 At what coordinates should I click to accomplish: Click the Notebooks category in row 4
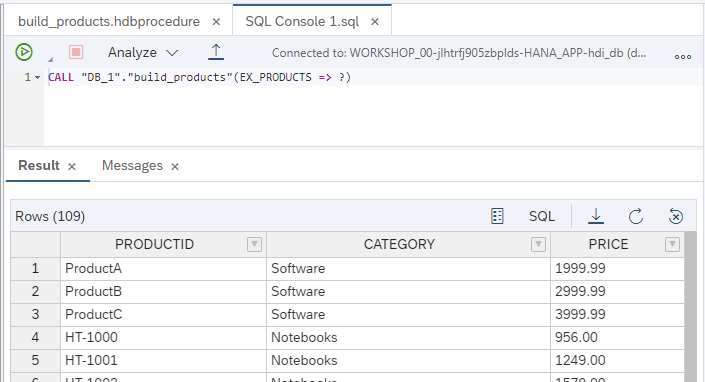tap(408, 338)
